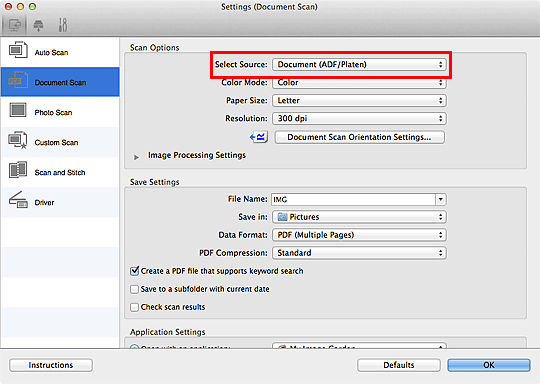Click the orientation arrow icon beside Orientation Settings
Screen dimensions: 540x384
[x=259, y=137]
